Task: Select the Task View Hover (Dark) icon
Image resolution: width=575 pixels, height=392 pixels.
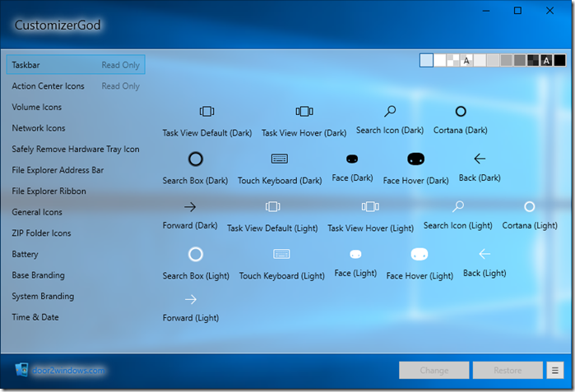Action: [x=304, y=111]
